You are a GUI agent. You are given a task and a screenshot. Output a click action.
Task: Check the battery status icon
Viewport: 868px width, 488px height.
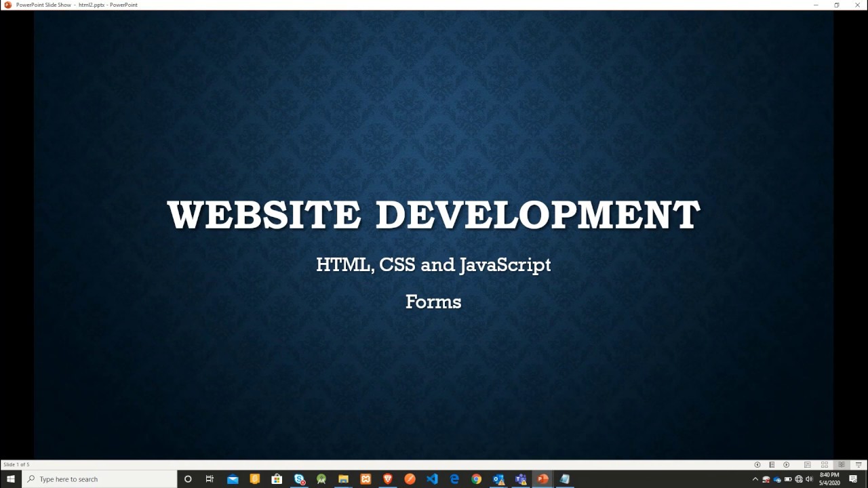[x=788, y=479]
